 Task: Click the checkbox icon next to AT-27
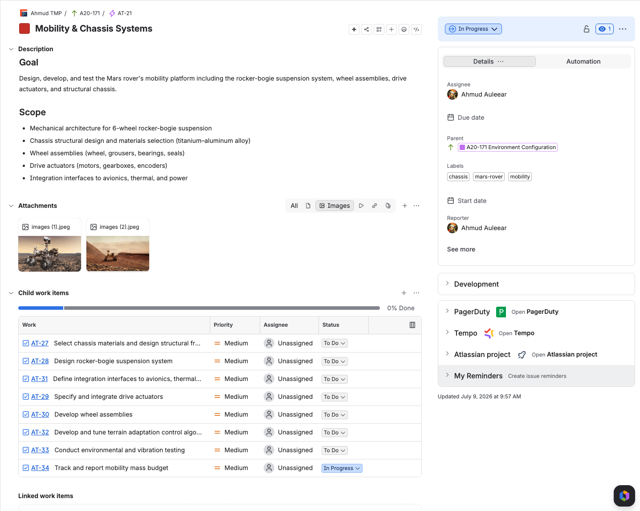pyautogui.click(x=26, y=343)
